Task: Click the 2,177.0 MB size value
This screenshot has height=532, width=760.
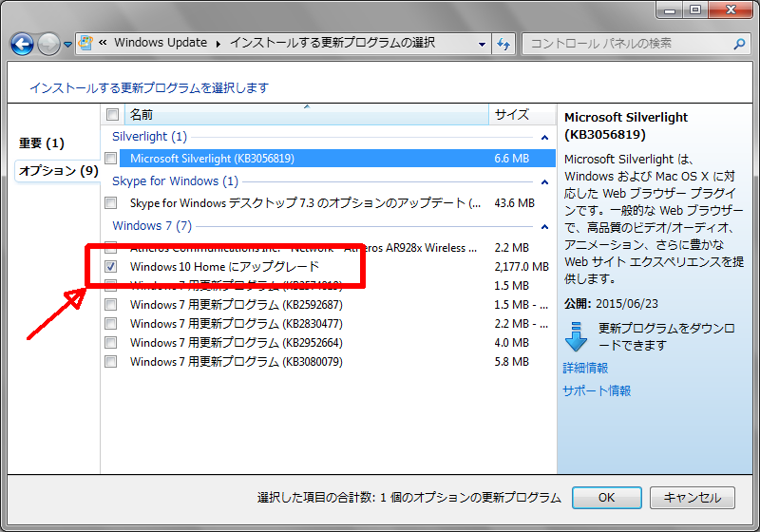Action: (x=522, y=267)
